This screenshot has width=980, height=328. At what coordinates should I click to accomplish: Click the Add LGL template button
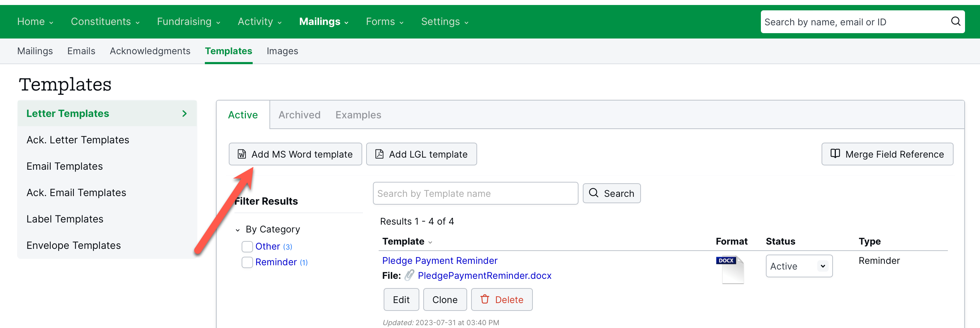click(x=421, y=154)
